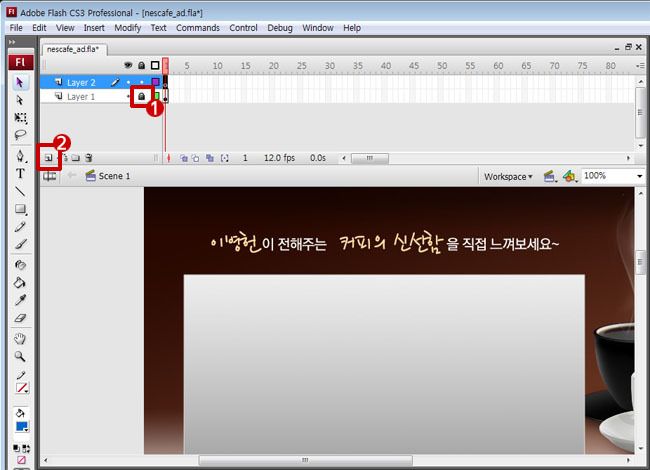Select the Rectangle tool
Screen dimensions: 650x470
(x=20, y=209)
